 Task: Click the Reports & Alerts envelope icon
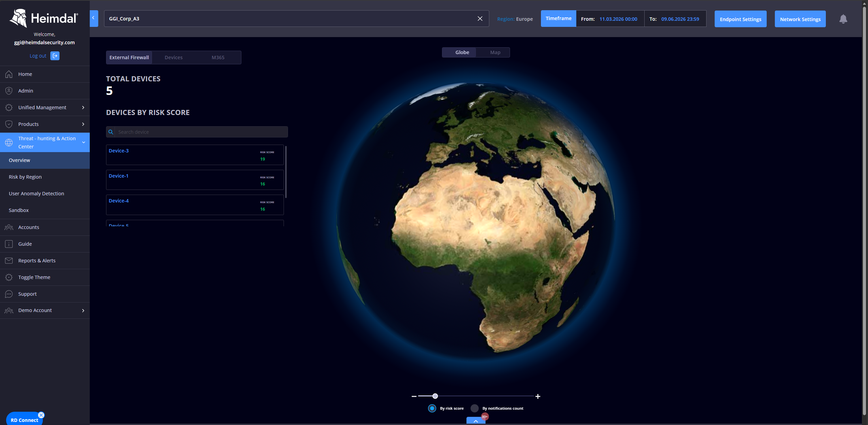9,261
